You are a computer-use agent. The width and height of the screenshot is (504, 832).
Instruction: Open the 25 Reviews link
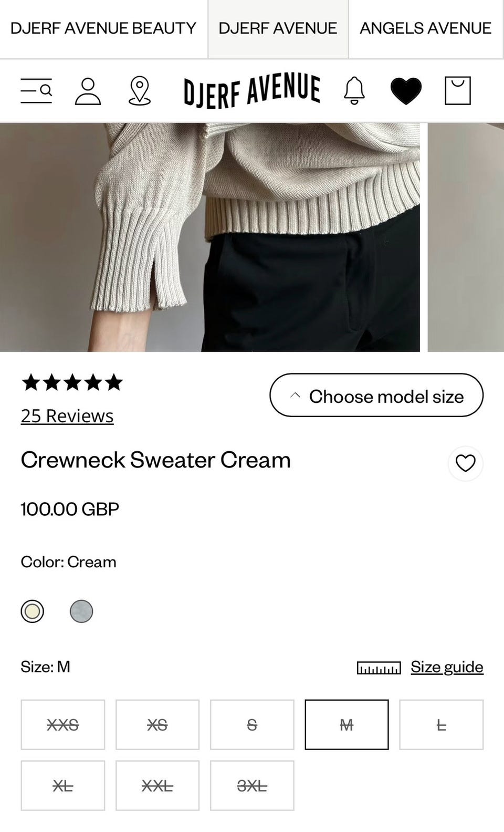click(67, 416)
